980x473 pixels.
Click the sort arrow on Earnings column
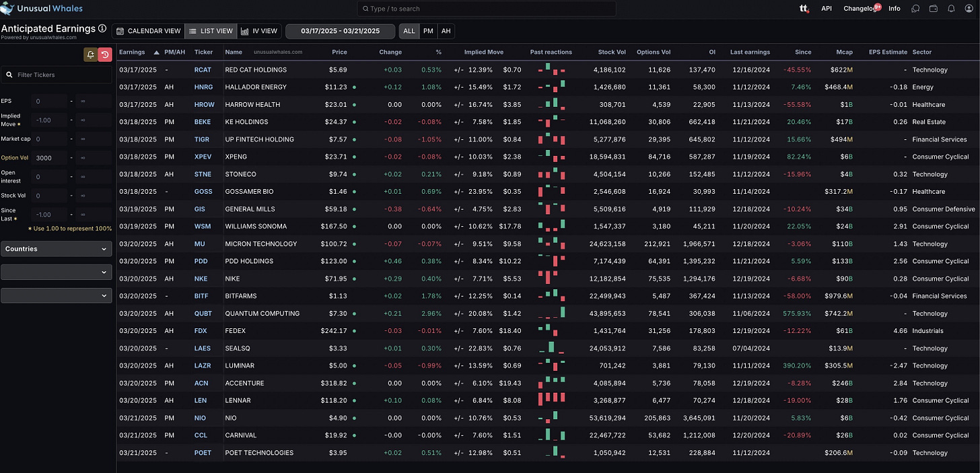pos(157,52)
